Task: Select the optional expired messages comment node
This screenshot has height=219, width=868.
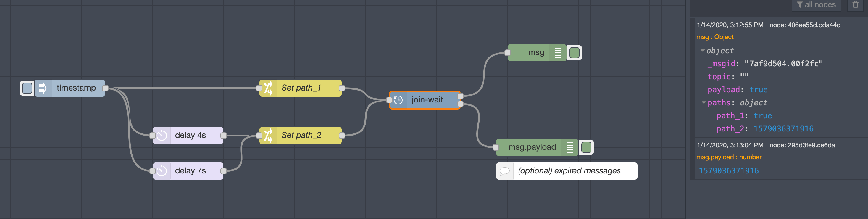Action: tap(567, 171)
